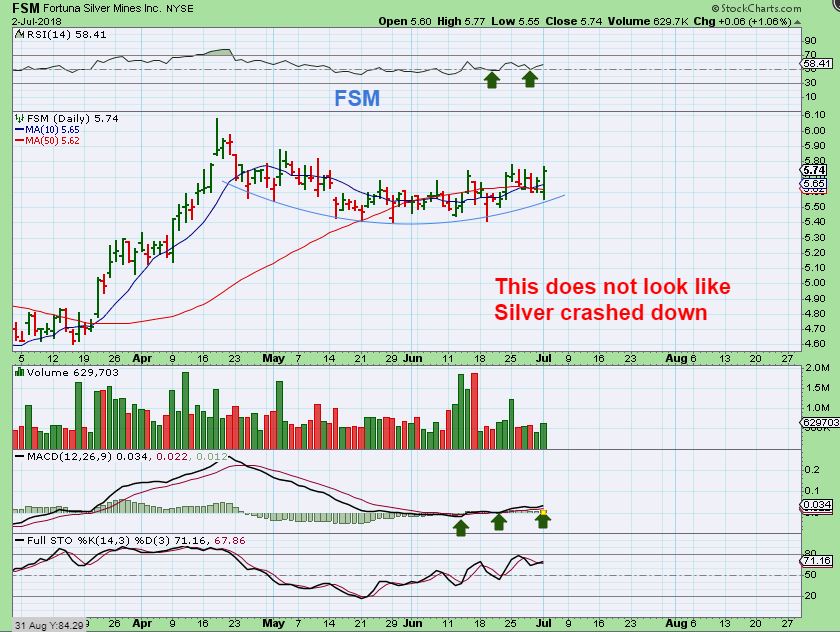
Task: Click the 0.034 tag on MACD axis
Action: (817, 505)
